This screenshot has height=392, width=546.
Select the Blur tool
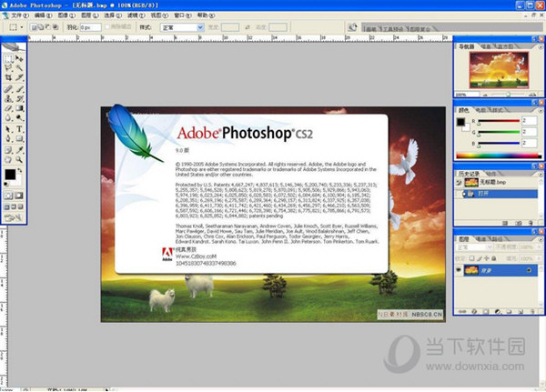[x=9, y=118]
